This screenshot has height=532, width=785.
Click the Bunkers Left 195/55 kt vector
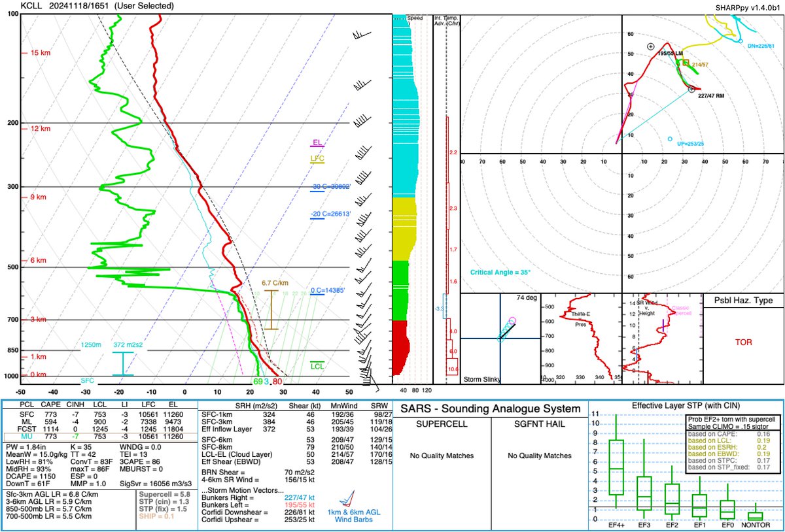pyautogui.click(x=260, y=504)
